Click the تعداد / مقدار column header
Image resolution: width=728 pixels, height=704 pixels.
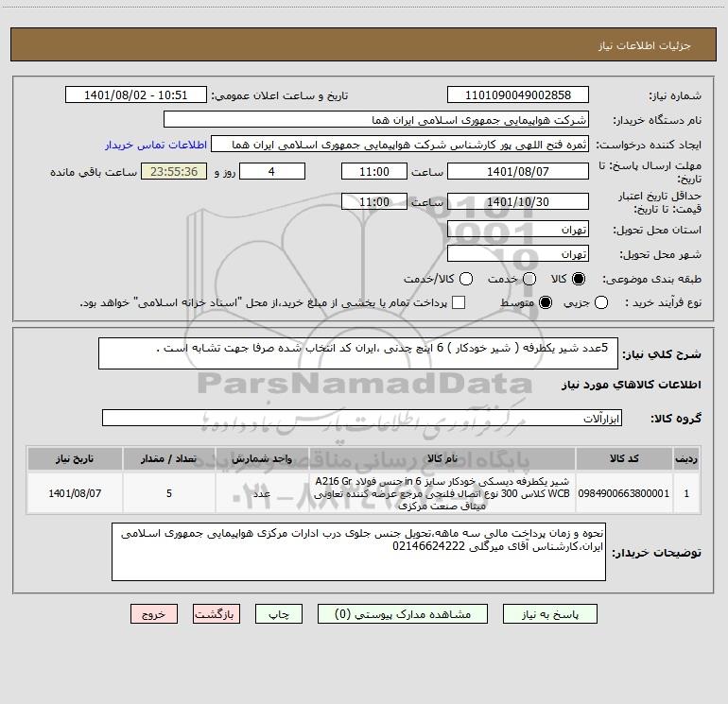[x=169, y=458]
